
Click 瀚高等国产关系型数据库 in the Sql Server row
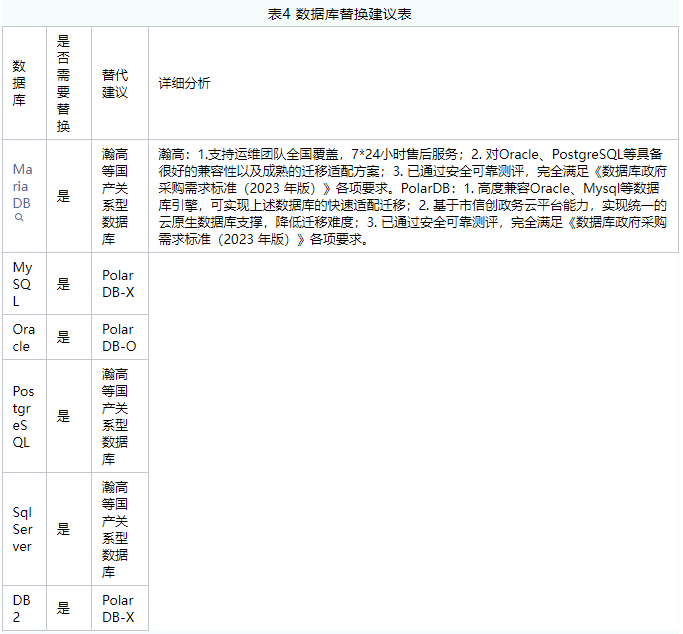[115, 529]
